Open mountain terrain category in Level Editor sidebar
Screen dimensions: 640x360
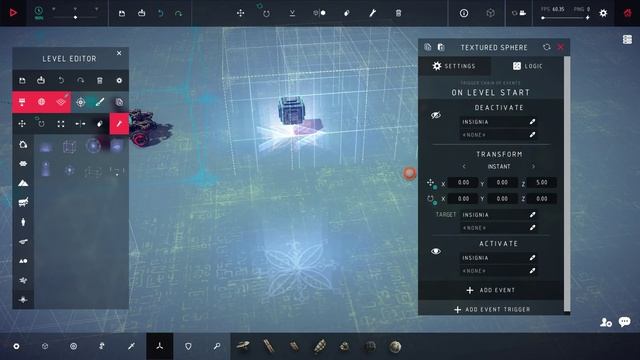[x=23, y=183]
